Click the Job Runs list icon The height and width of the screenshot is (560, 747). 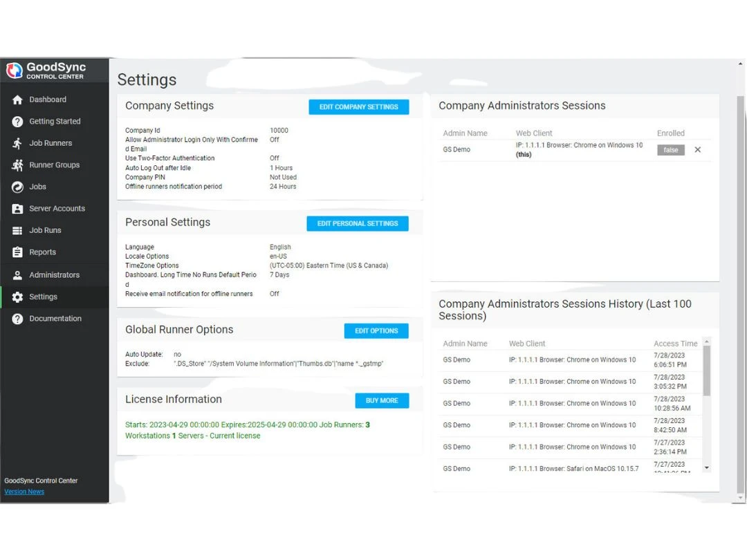(x=17, y=230)
